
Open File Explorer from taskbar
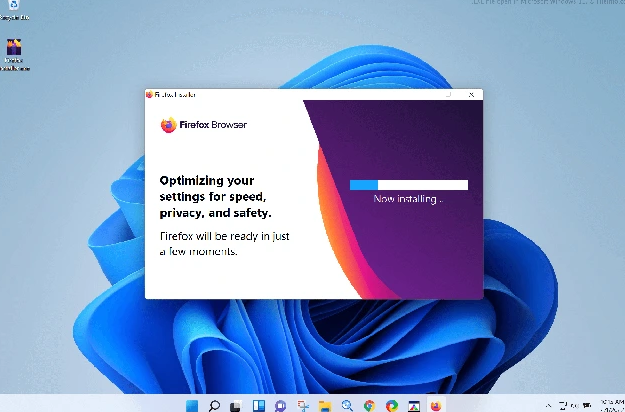pos(325,405)
